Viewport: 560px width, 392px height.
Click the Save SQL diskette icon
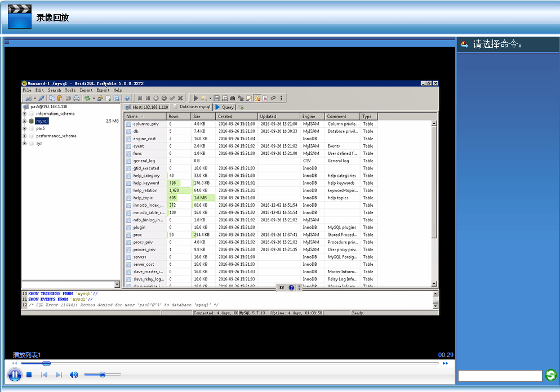[x=216, y=98]
